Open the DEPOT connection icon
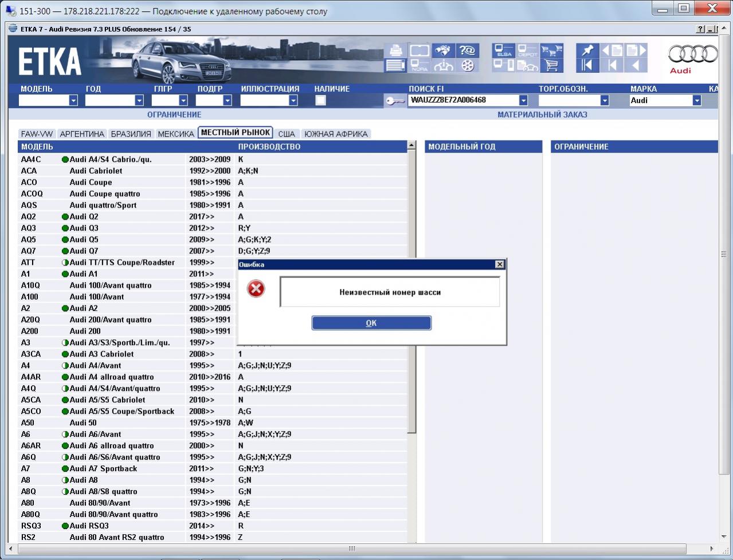The image size is (733, 560). (528, 50)
